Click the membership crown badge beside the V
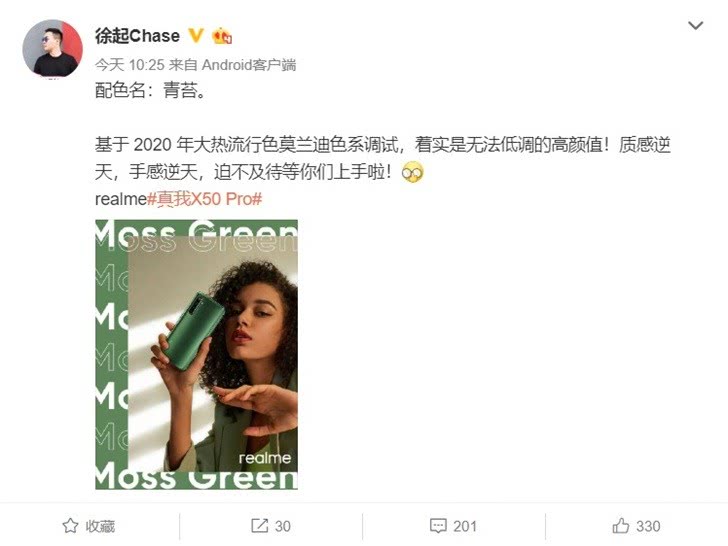The width and height of the screenshot is (728, 546). coord(222,36)
